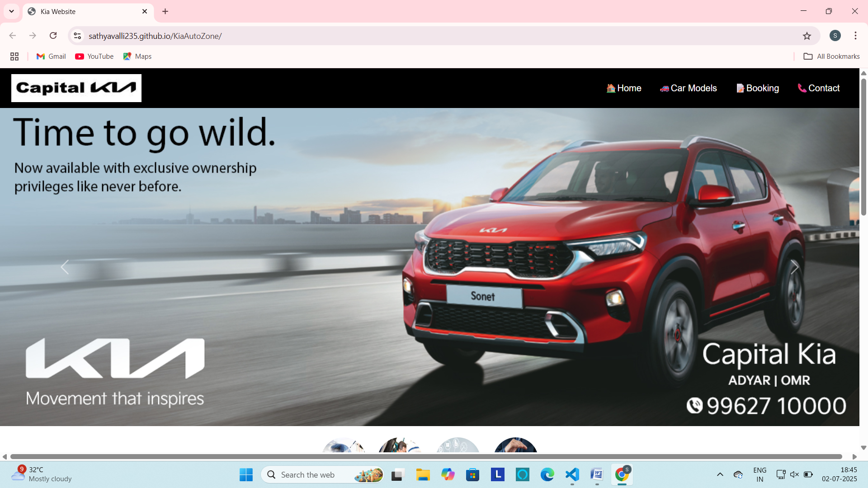The image size is (868, 488).
Task: Go to the Booking page
Action: [758, 88]
